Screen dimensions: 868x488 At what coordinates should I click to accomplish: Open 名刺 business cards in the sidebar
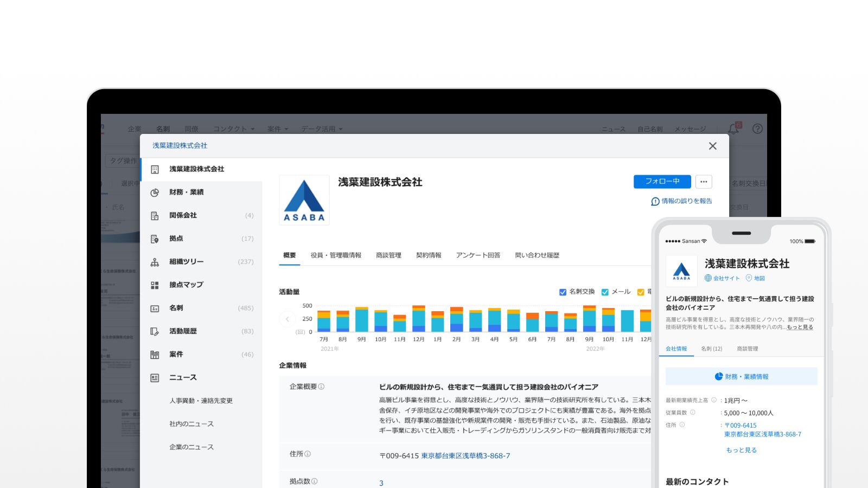point(201,308)
